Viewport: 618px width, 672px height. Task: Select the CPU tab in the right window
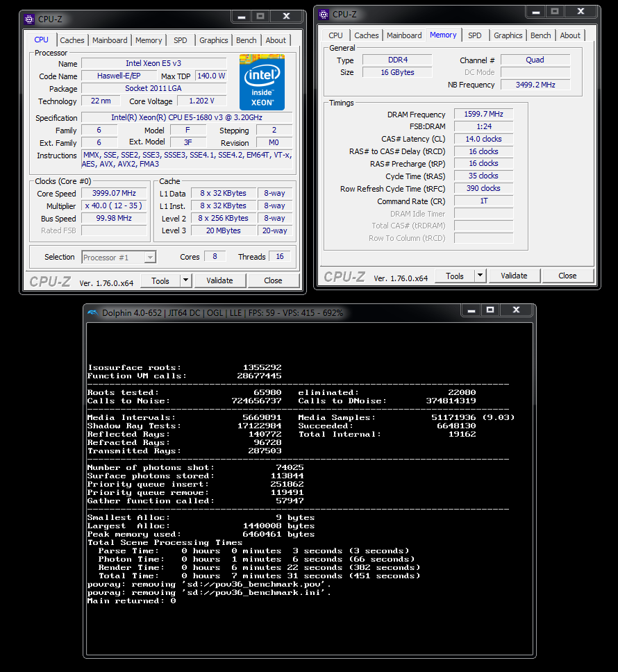point(335,35)
